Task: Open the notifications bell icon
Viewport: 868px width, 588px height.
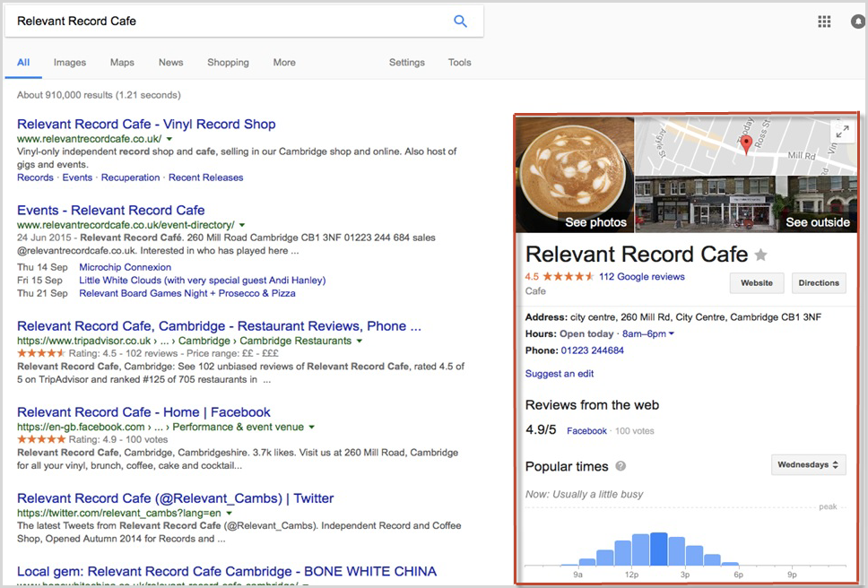Action: pyautogui.click(x=859, y=22)
